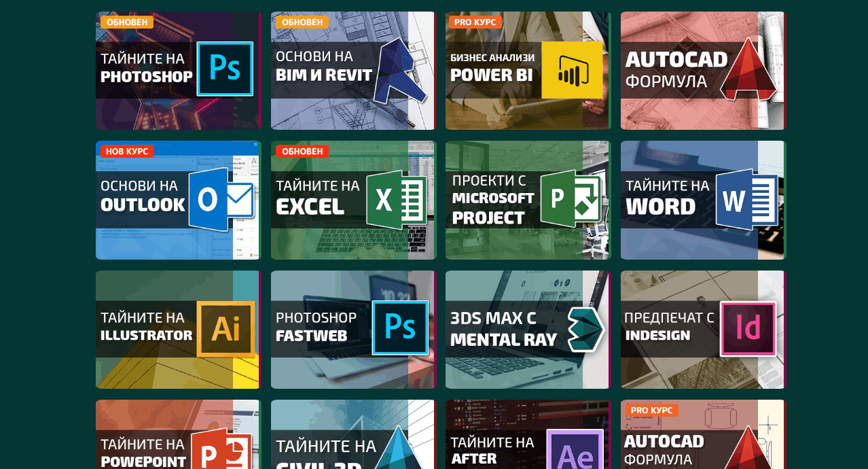Select the "Тайните на PowerPoint" title
The image size is (868, 469).
[x=143, y=453]
